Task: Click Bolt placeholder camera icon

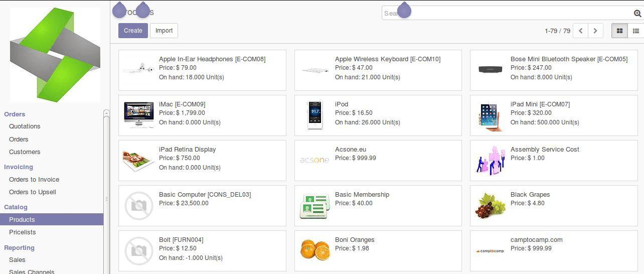Action: click(138, 251)
